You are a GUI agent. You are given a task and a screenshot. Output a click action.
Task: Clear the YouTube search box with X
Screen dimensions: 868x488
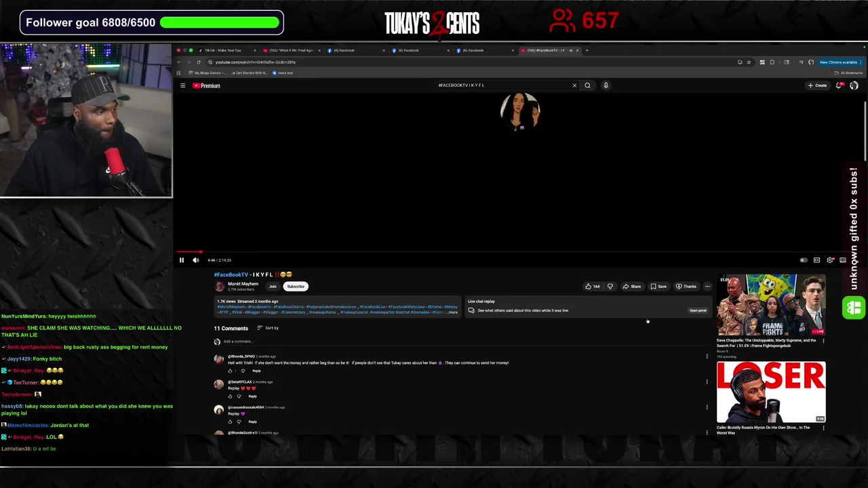pos(574,85)
